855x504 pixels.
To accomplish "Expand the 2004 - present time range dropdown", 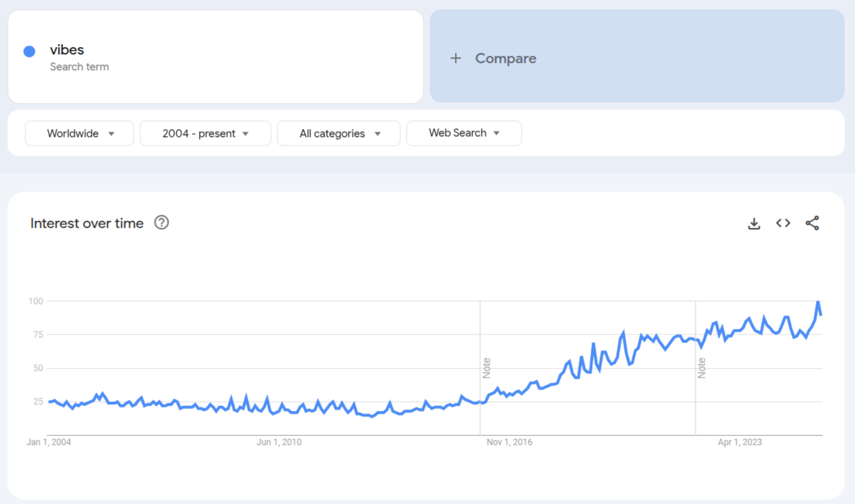I will pyautogui.click(x=205, y=134).
